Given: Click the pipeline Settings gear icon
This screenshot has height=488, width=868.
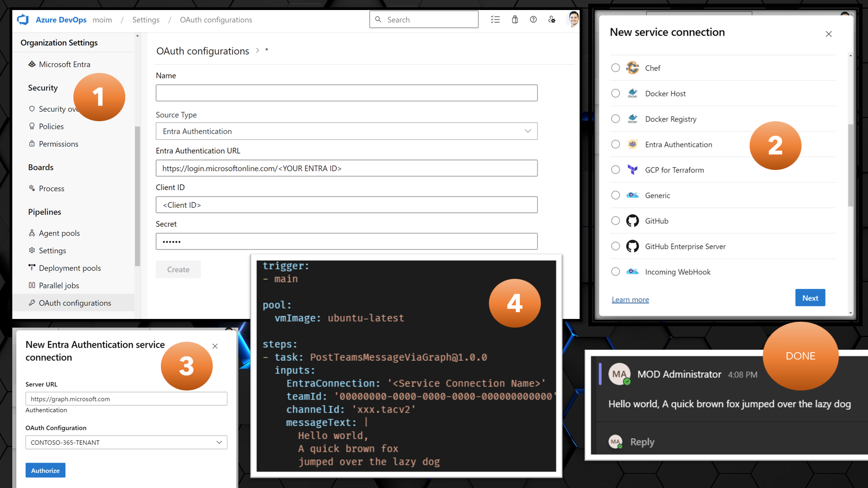Looking at the screenshot, I should (32, 250).
